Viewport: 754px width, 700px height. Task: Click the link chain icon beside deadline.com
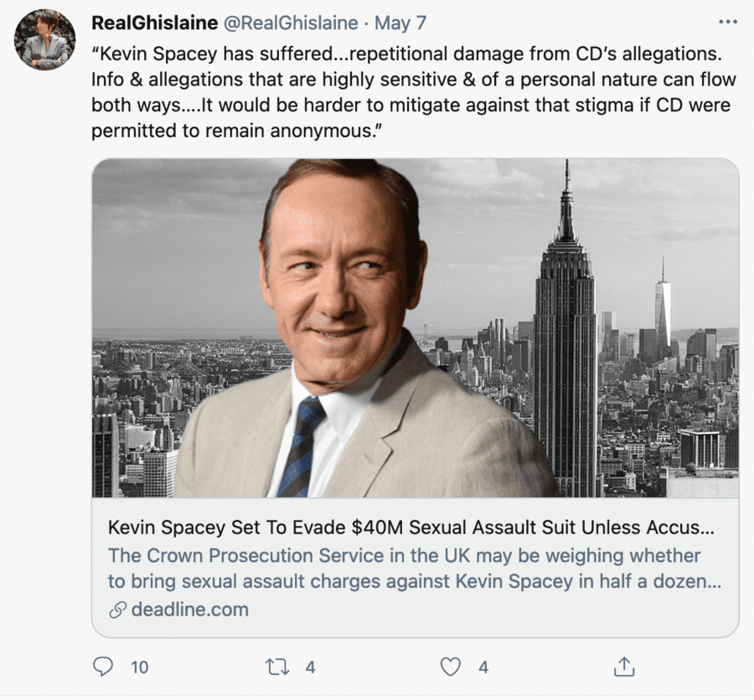118,610
